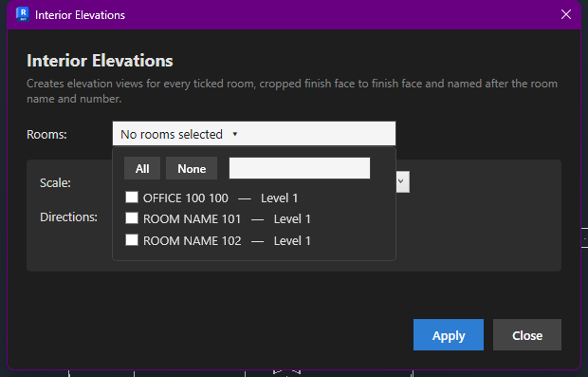Tick the ROOM NAME 101 checkbox

point(132,218)
